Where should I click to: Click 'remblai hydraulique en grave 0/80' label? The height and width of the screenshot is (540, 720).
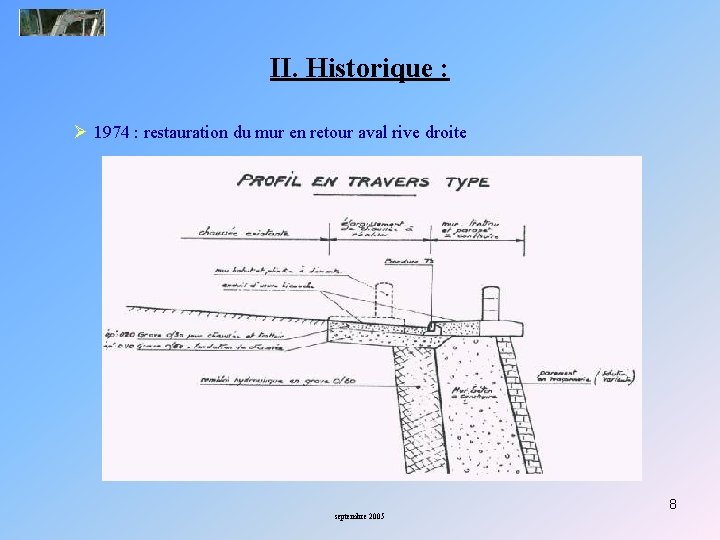[278, 381]
